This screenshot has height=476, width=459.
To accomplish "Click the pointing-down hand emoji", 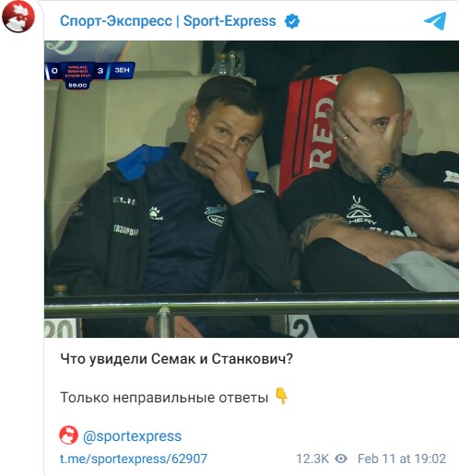I will [281, 396].
